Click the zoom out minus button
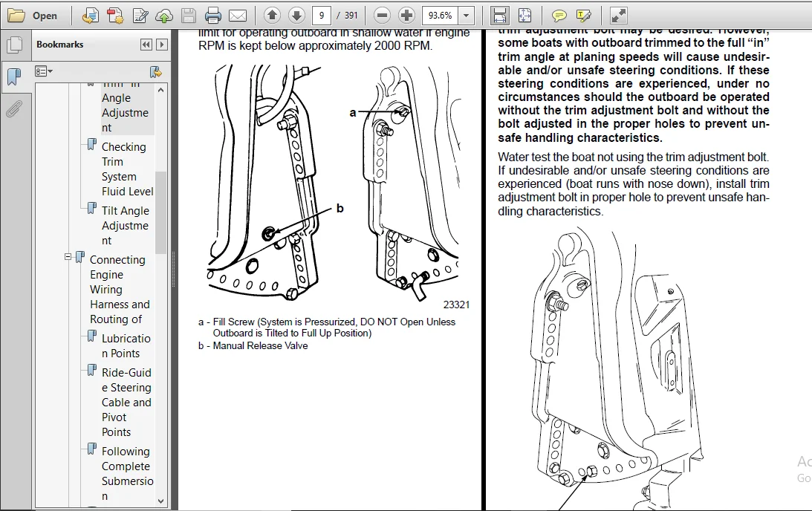This screenshot has height=511, width=812. pos(382,16)
